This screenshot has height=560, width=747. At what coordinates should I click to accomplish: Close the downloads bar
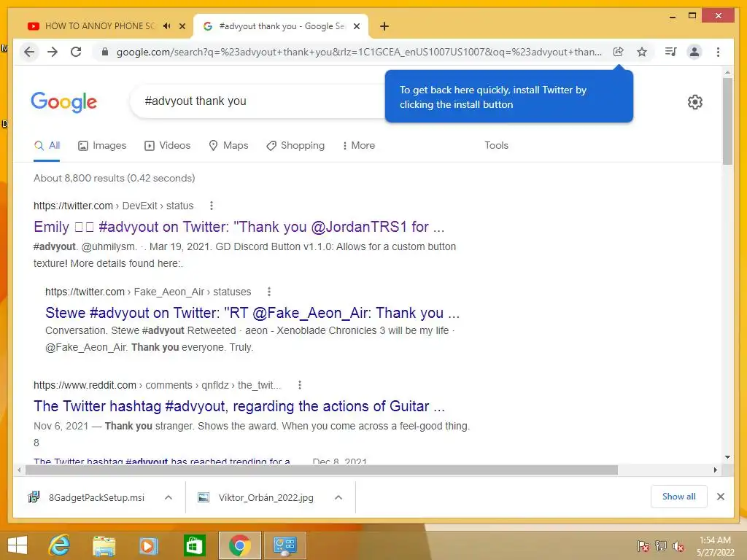720,497
